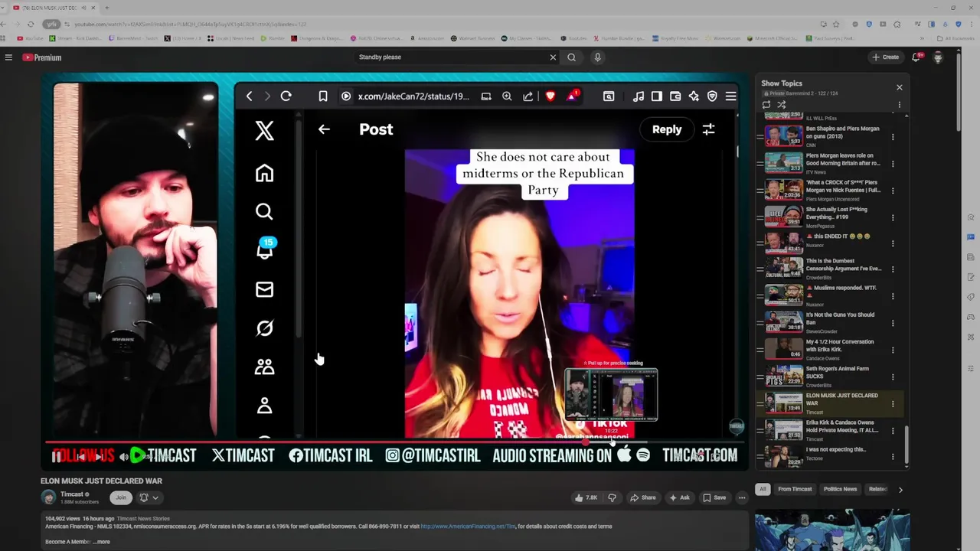Select the Related chip
The image size is (980, 551).
(877, 489)
